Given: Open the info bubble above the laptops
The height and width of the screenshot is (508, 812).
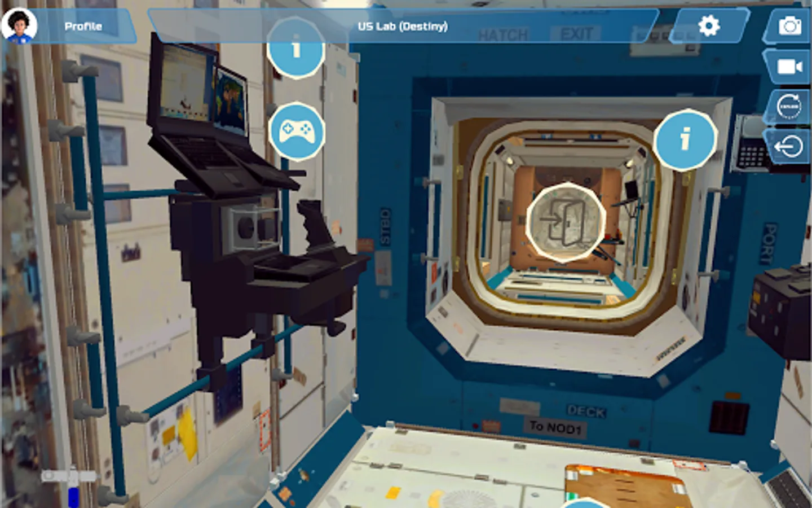Looking at the screenshot, I should pos(295,49).
